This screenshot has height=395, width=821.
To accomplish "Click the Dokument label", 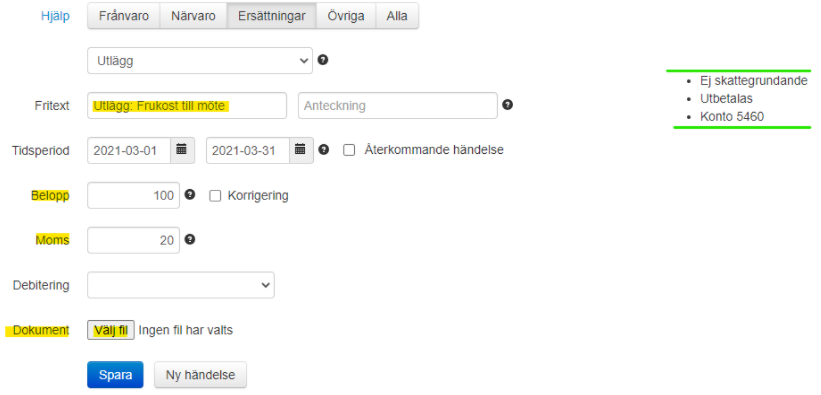I will pyautogui.click(x=41, y=330).
